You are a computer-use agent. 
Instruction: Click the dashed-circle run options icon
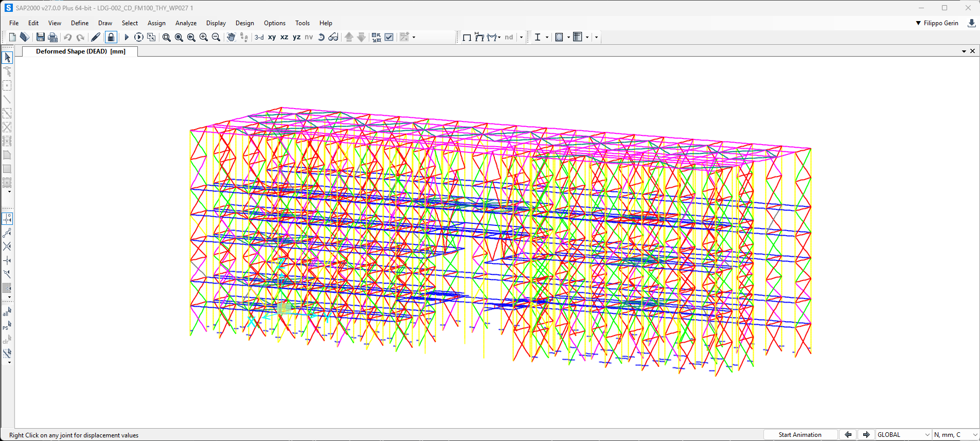pos(138,37)
